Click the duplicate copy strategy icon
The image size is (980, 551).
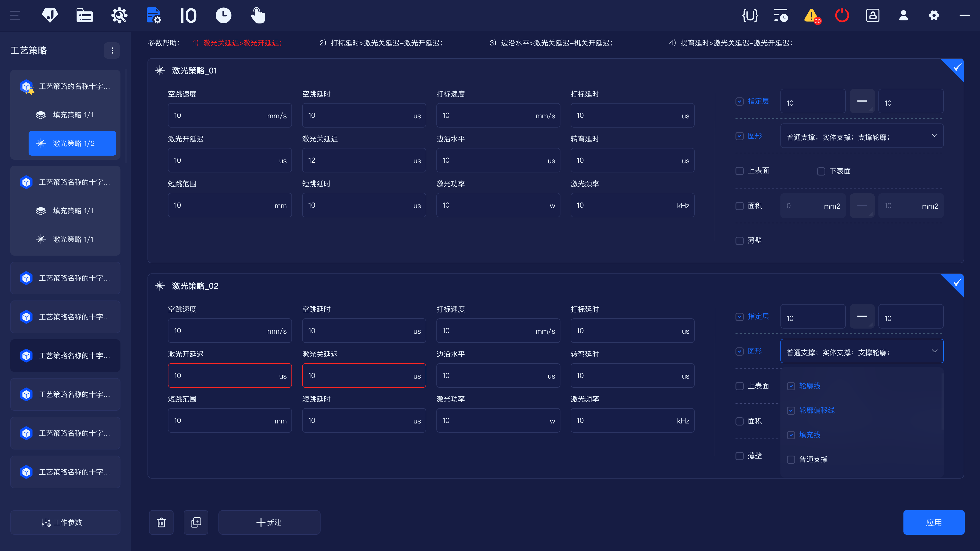(x=196, y=522)
